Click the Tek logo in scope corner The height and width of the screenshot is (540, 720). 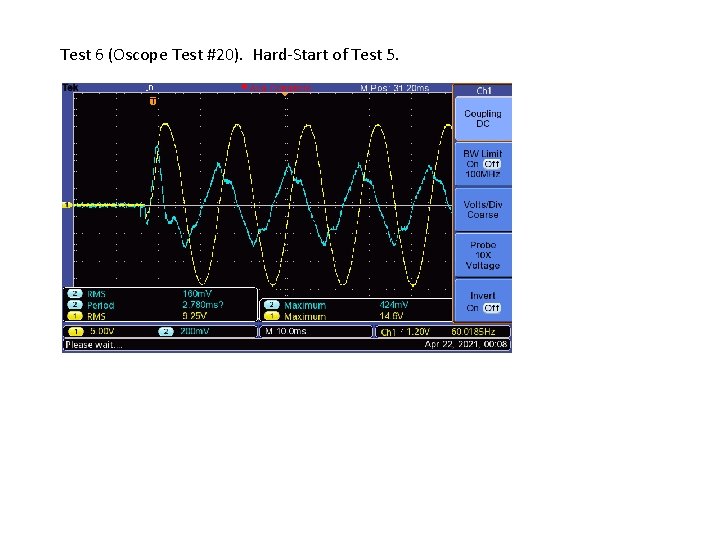coord(70,87)
